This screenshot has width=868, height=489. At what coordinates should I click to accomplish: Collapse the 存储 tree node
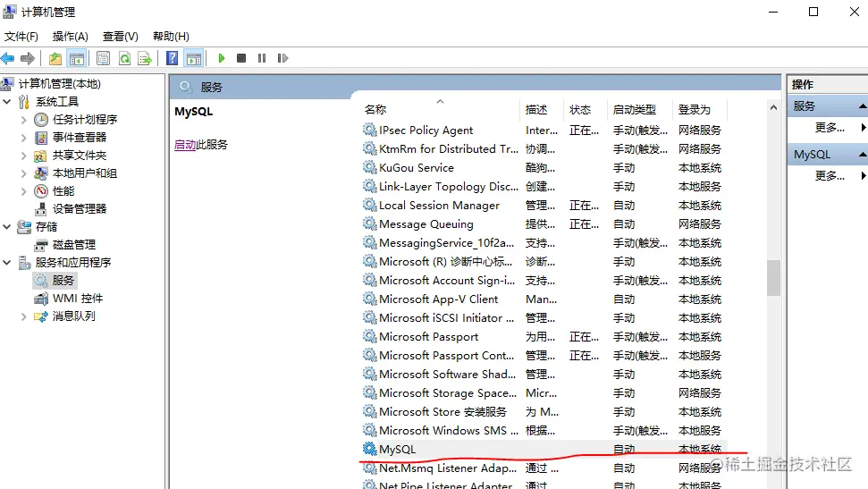tap(7, 226)
